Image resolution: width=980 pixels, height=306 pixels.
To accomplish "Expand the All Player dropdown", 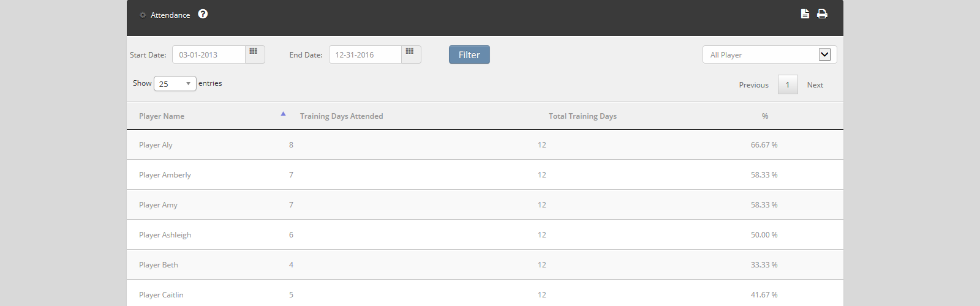I will point(824,54).
